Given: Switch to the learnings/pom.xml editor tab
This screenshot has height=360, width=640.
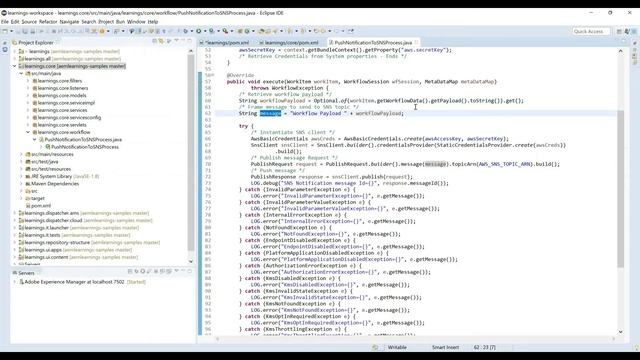Looking at the screenshot, I should [x=227, y=42].
